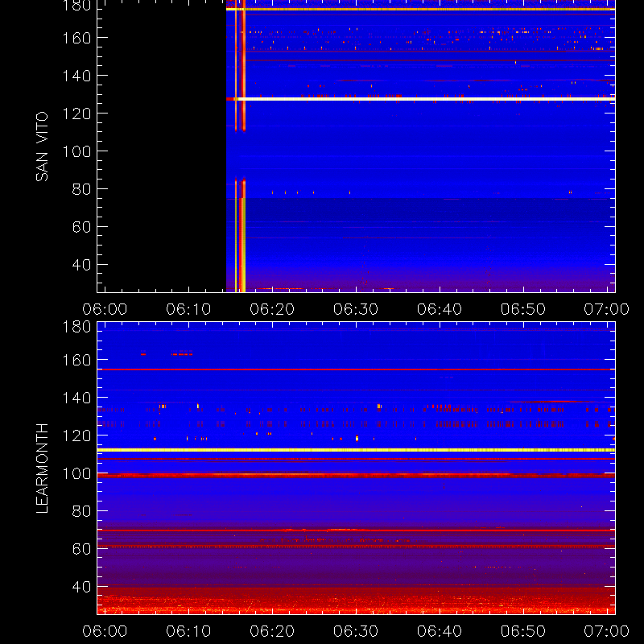
Task: Select the 06:30 time label under San Vito plot
Action: pyautogui.click(x=356, y=309)
